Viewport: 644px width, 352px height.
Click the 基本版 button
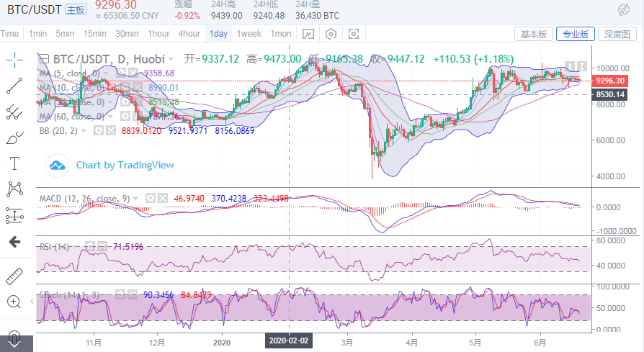[x=534, y=34]
